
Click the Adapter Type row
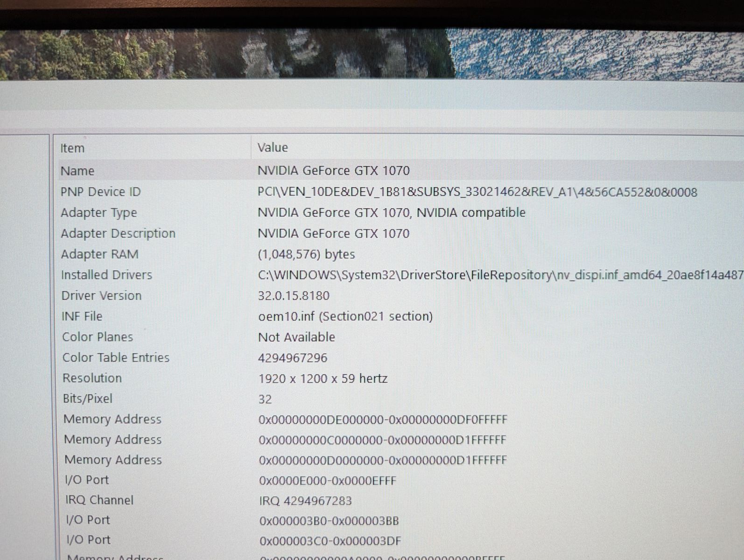[x=98, y=213]
